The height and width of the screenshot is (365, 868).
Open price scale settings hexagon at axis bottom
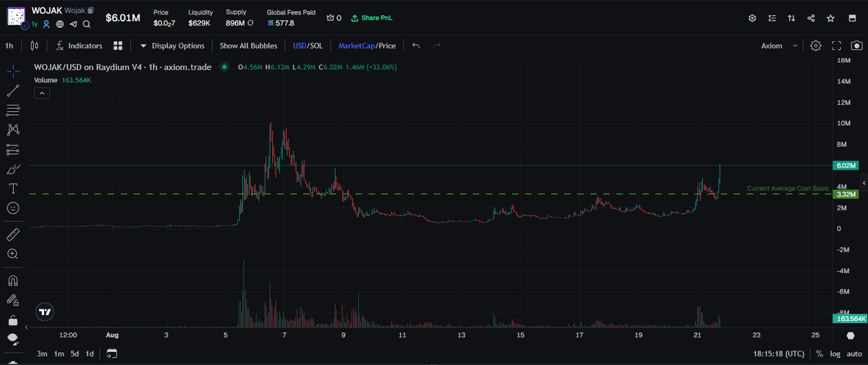point(851,336)
